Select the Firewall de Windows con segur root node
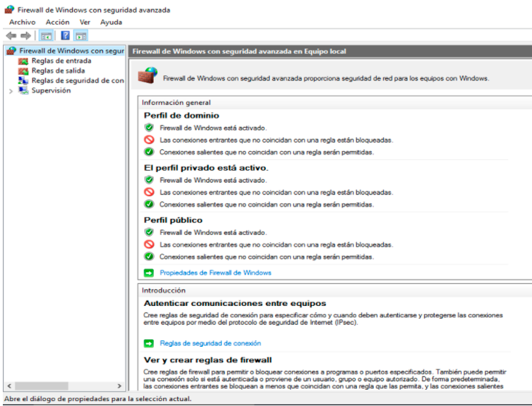The image size is (532, 406). (x=71, y=51)
